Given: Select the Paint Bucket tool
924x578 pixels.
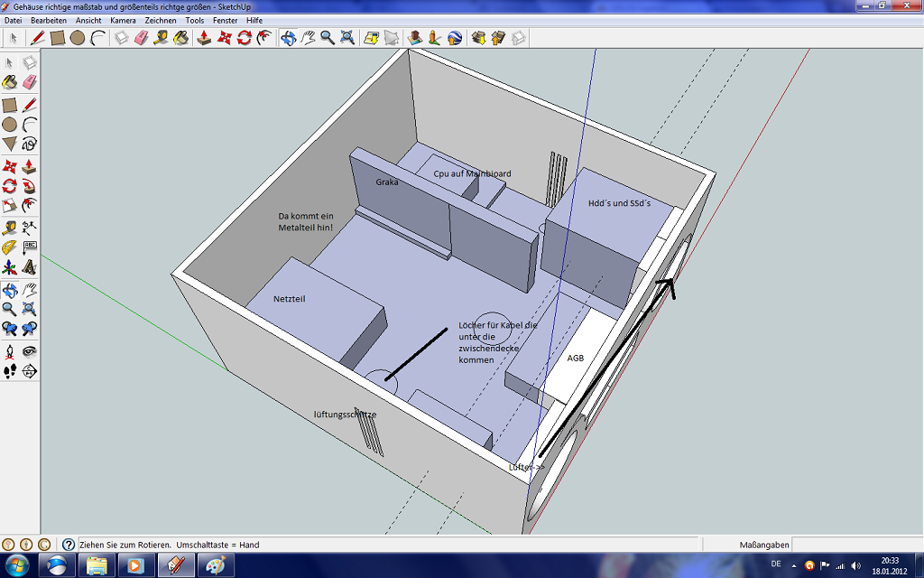Looking at the screenshot, I should click(180, 37).
